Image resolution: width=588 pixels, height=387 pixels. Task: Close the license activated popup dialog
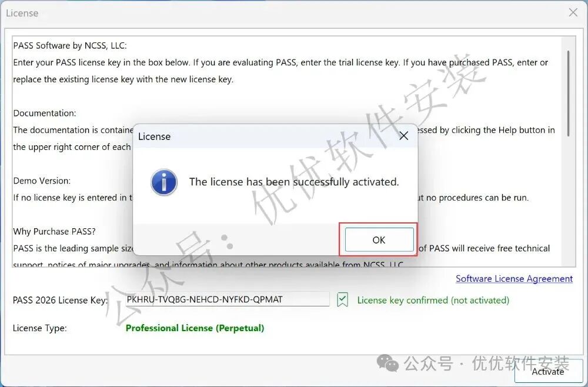pyautogui.click(x=403, y=136)
